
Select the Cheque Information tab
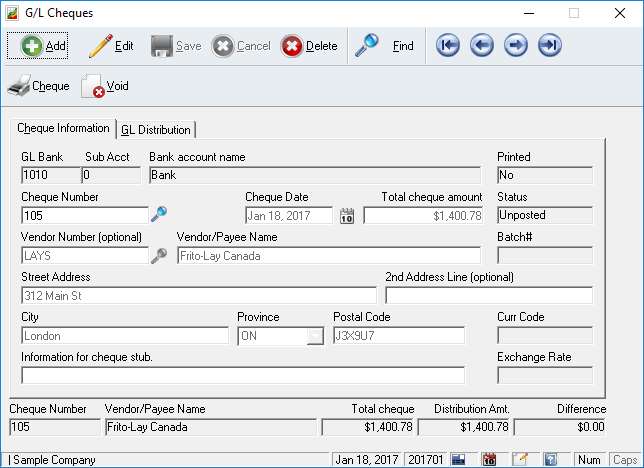tap(63, 128)
